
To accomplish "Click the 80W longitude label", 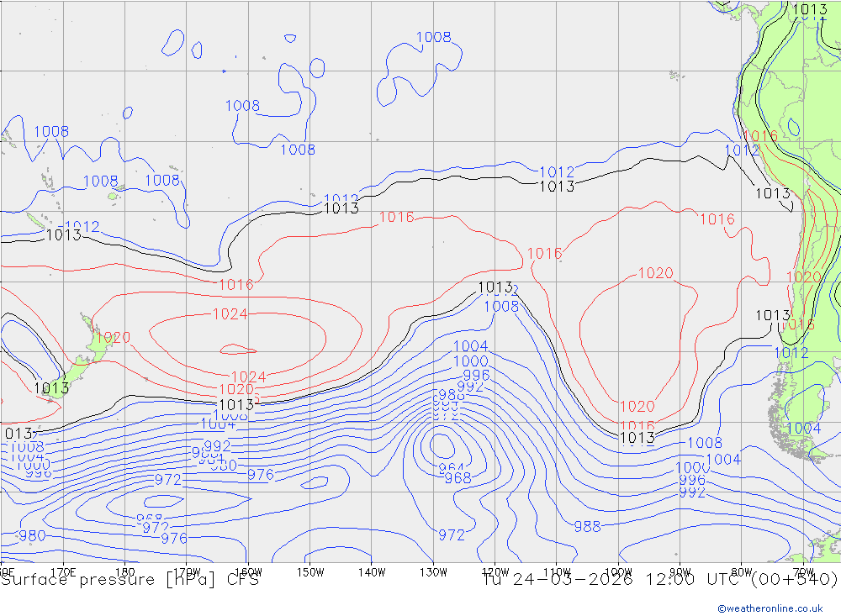I will tap(742, 572).
